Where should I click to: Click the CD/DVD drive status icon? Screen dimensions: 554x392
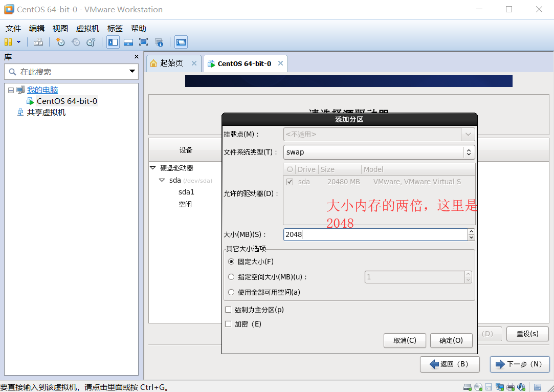click(478, 387)
